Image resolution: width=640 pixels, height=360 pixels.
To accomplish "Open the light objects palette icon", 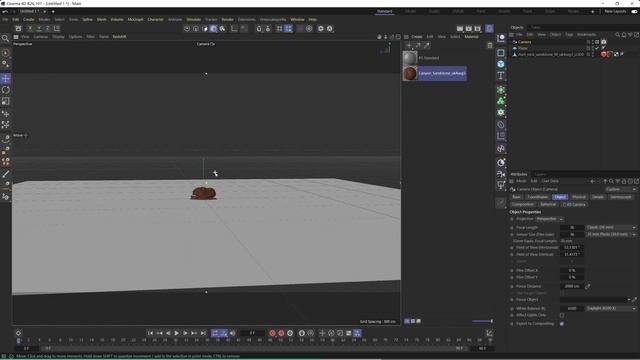I will [501, 185].
